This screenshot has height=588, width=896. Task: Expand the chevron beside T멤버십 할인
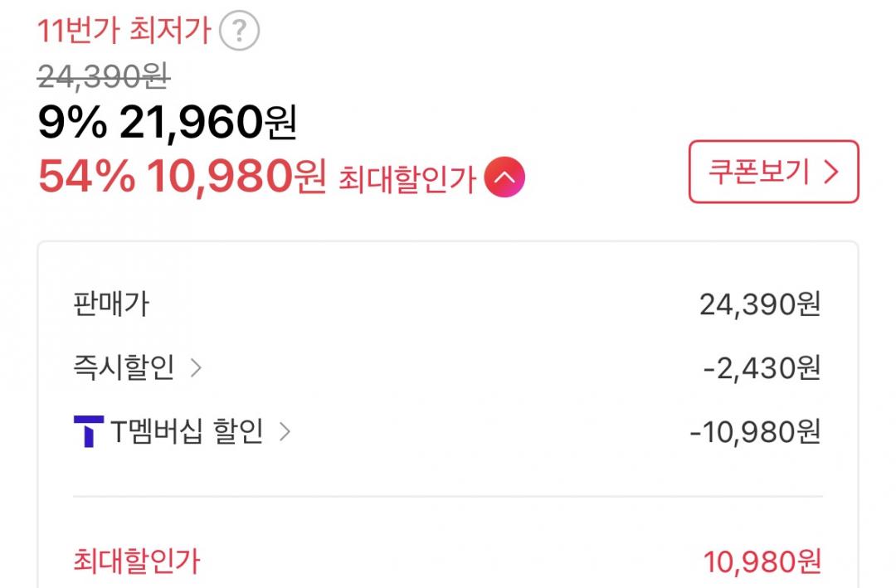pos(285,431)
